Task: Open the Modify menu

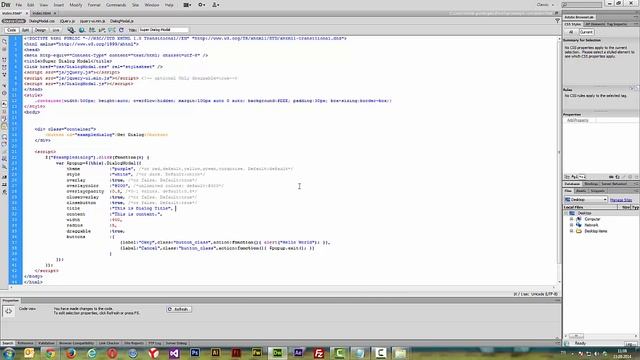Action: click(76, 5)
